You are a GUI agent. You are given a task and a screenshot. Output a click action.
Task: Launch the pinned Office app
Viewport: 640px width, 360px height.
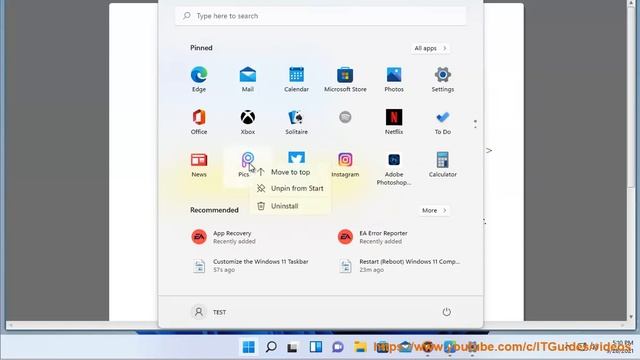[x=199, y=122]
